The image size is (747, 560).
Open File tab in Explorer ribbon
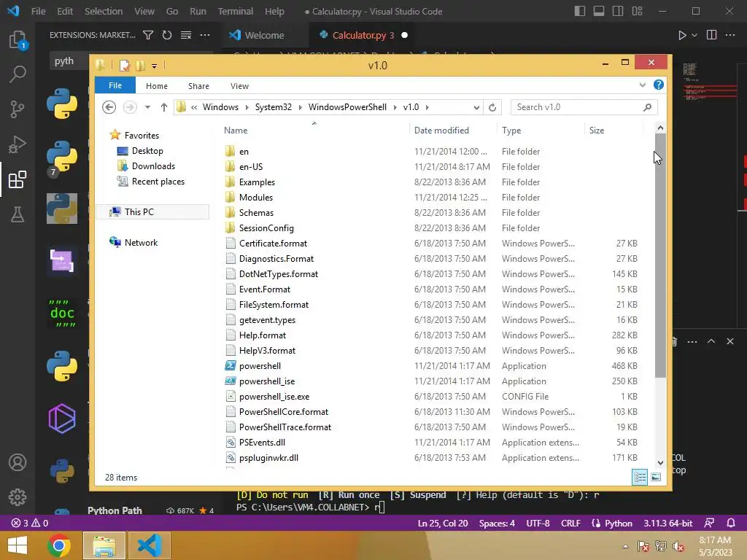[115, 85]
